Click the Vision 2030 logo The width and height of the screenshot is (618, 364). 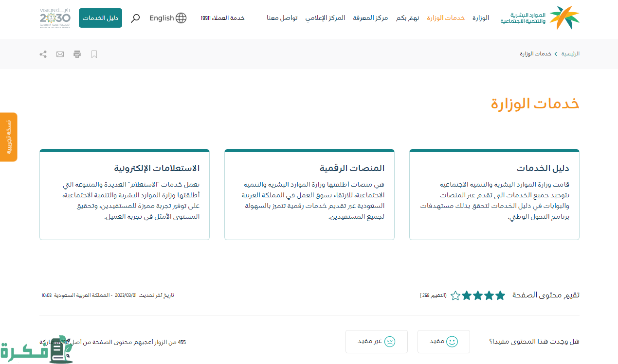point(55,18)
